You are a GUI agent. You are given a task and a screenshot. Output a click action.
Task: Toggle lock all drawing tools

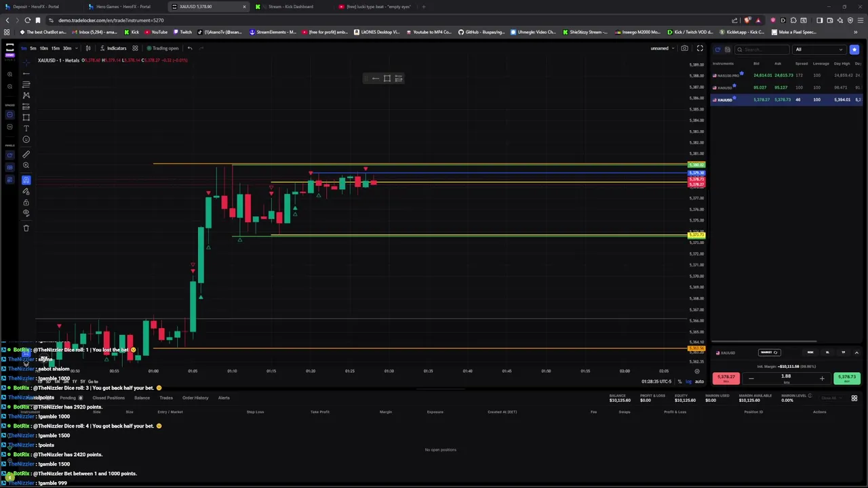click(26, 202)
